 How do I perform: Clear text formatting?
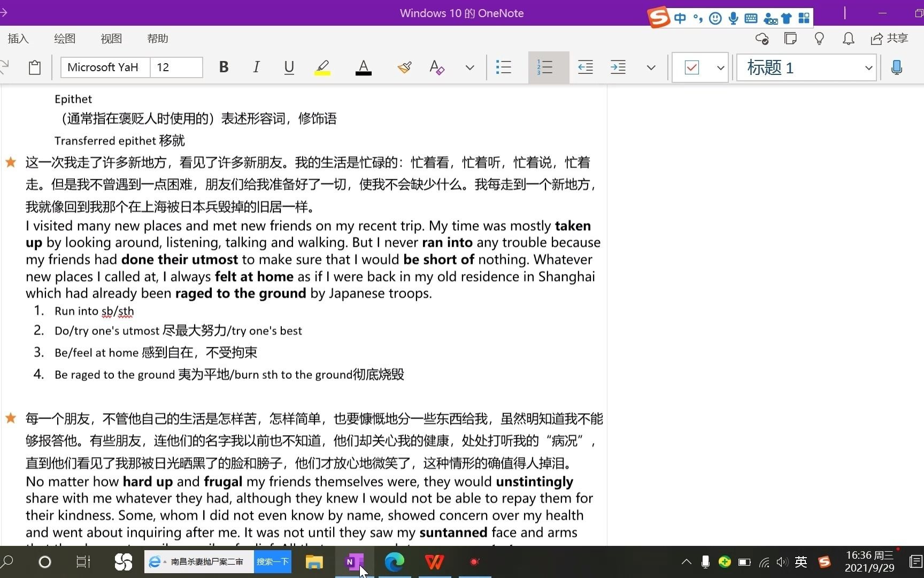[x=437, y=67]
